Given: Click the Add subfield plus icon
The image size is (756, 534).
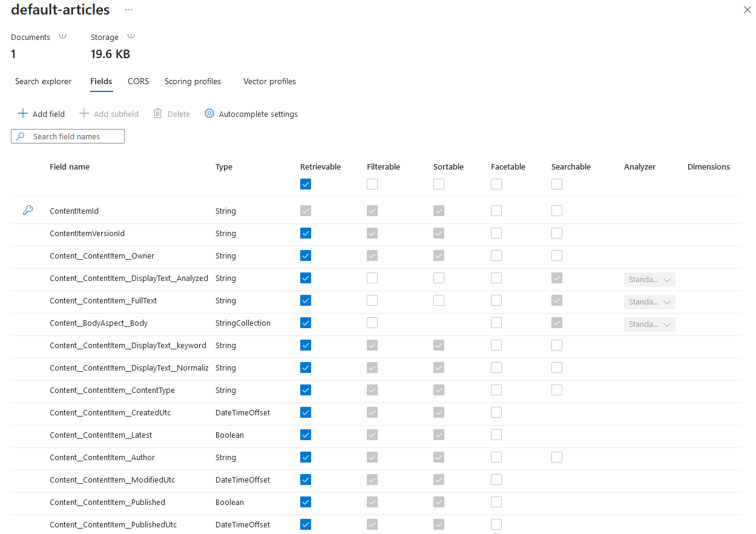Looking at the screenshot, I should click(x=84, y=114).
